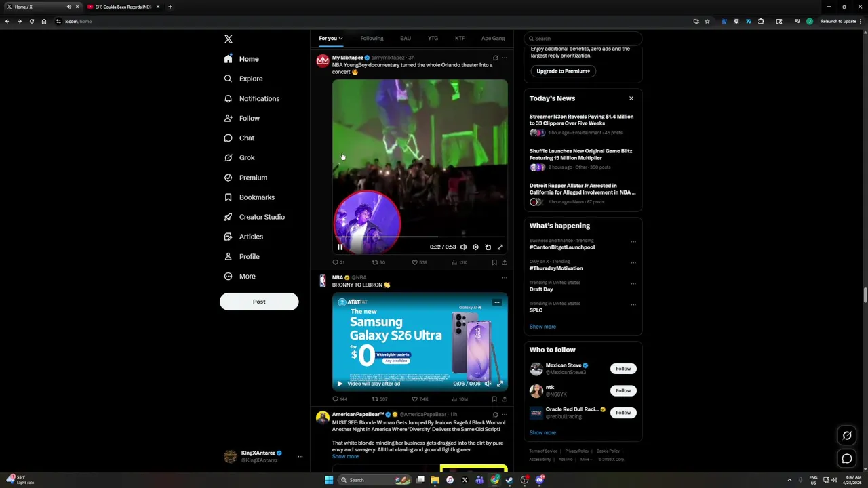868x488 pixels.
Task: Follow Mexican Steve
Action: coord(623,369)
